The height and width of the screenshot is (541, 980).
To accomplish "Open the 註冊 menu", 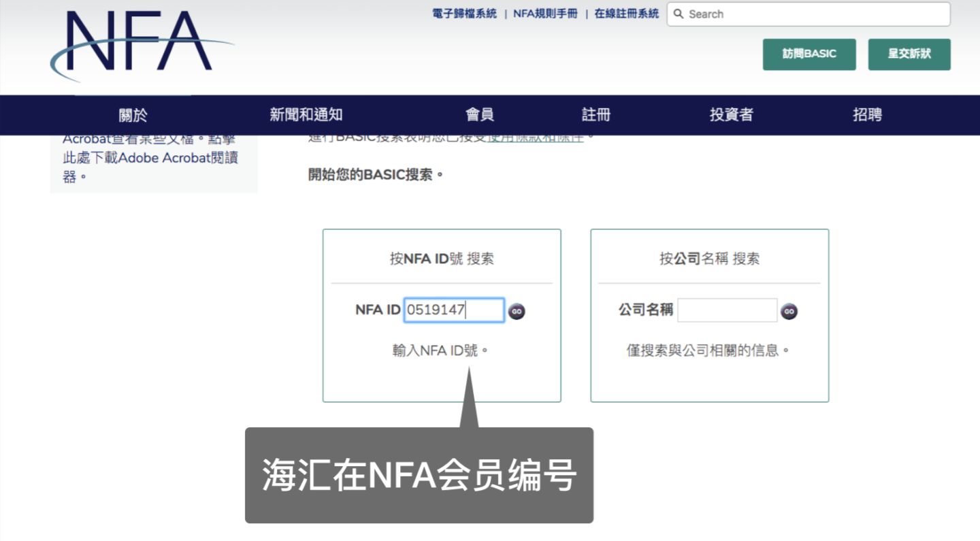I will coord(596,115).
